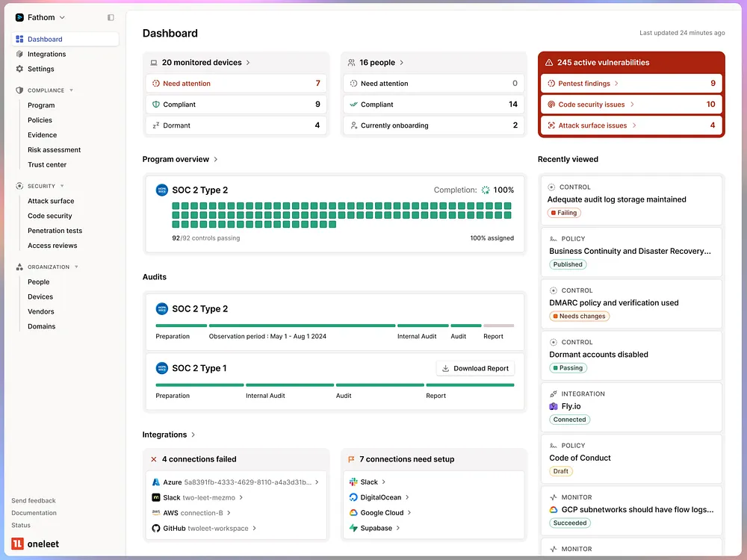Click the Download Report button
Screen dimensions: 747x560
pos(475,368)
